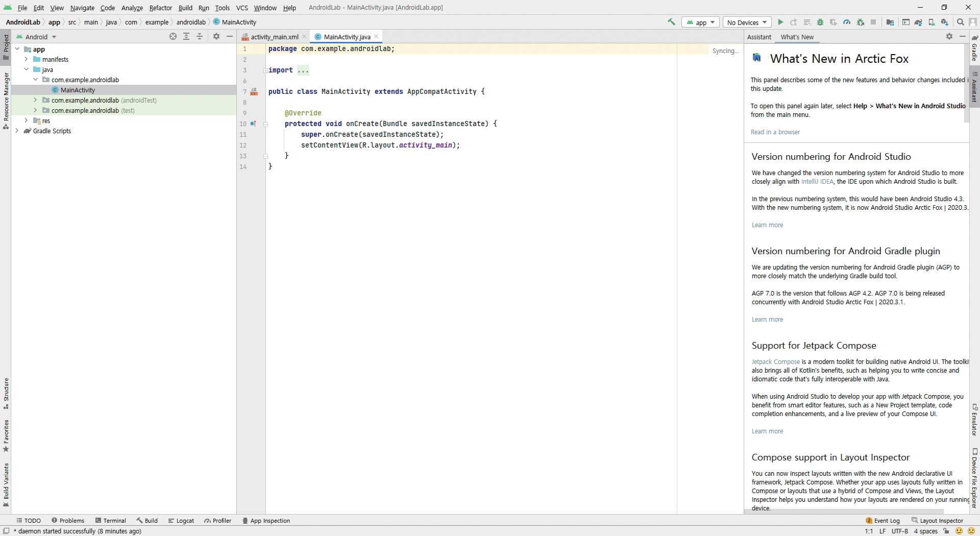
Task: Expand the folded import block in editor
Action: pyautogui.click(x=303, y=70)
